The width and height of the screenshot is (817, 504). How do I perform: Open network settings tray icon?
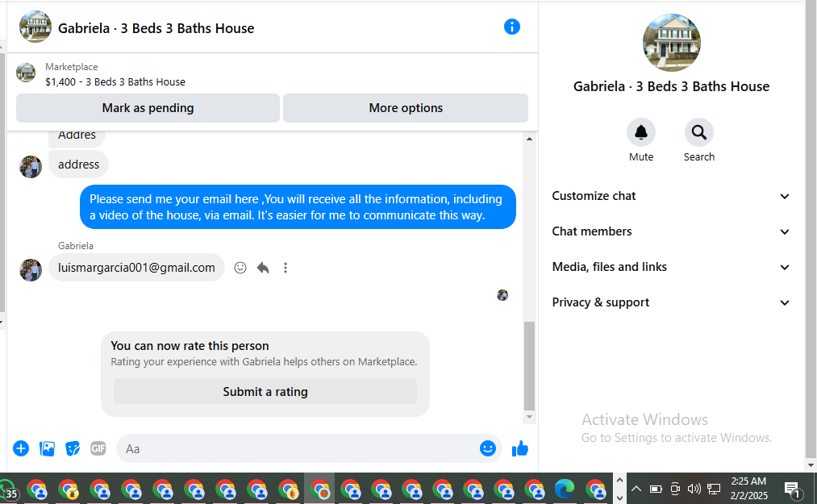click(x=714, y=489)
